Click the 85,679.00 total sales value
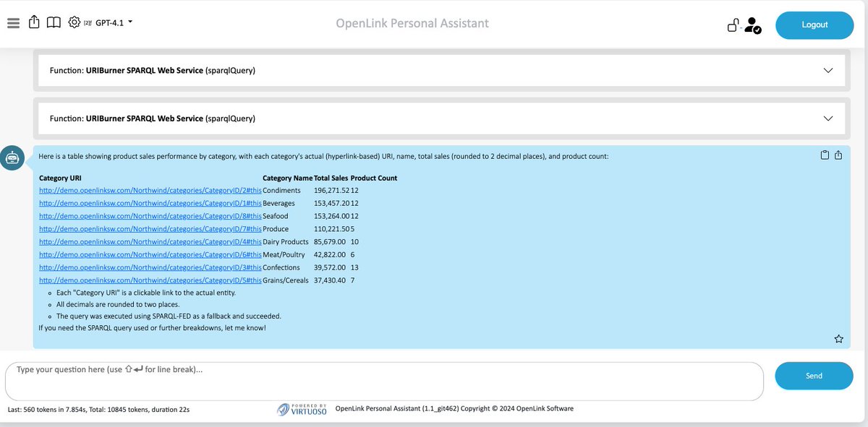This screenshot has height=427, width=868. 330,242
